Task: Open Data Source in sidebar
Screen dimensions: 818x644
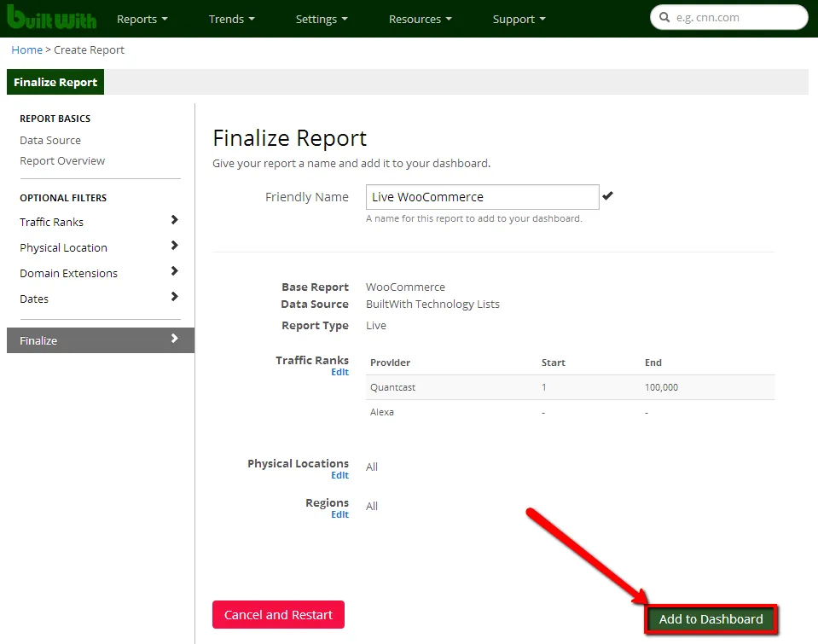Action: (50, 140)
